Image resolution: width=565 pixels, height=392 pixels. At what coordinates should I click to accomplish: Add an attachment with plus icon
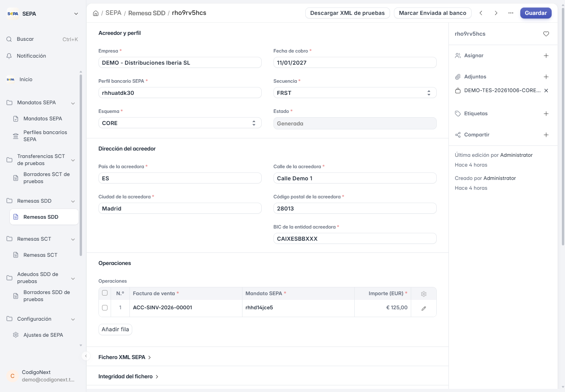[x=546, y=77]
